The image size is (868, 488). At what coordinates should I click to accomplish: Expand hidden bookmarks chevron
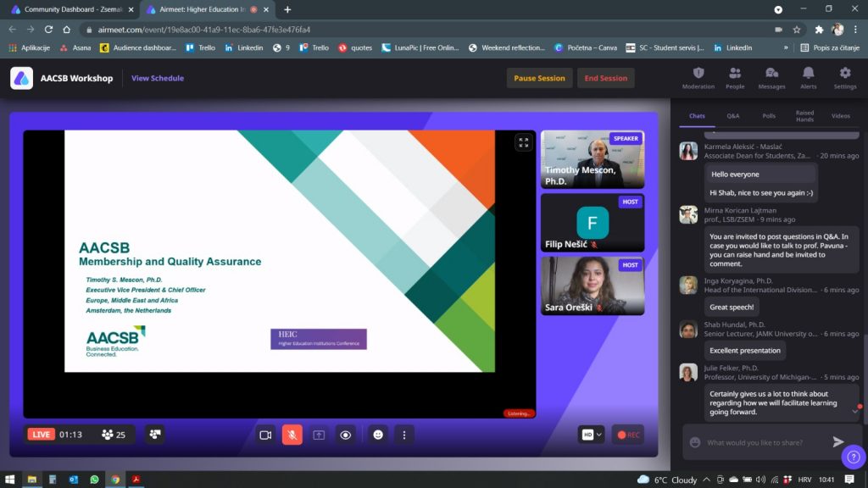[x=786, y=47]
